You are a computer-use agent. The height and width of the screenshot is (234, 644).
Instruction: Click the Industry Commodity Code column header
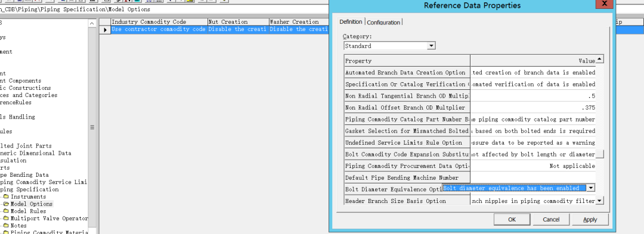click(x=159, y=21)
